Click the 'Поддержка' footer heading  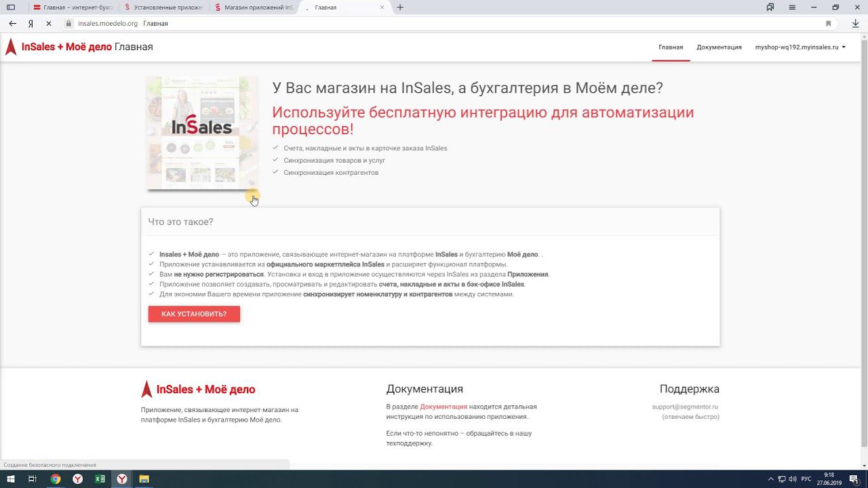coord(689,389)
